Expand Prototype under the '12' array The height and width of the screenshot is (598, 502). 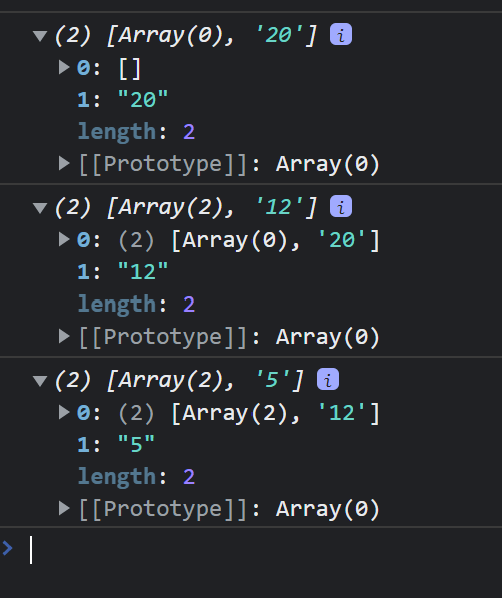[64, 336]
